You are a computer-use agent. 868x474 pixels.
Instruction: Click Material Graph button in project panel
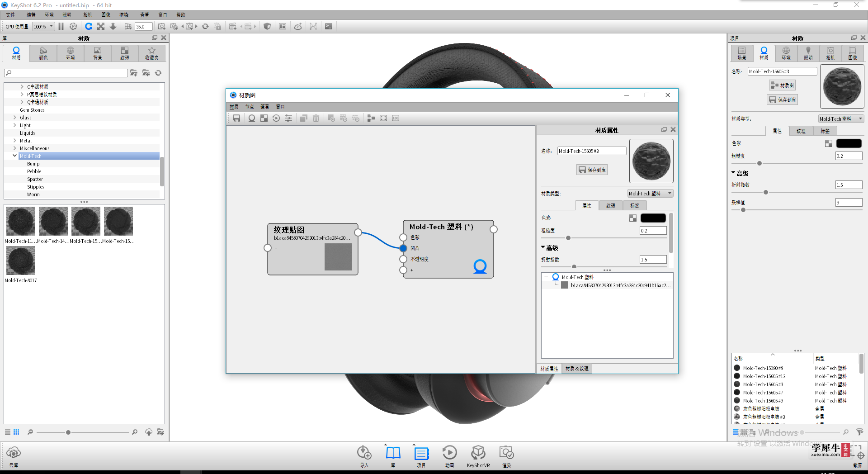tap(782, 85)
